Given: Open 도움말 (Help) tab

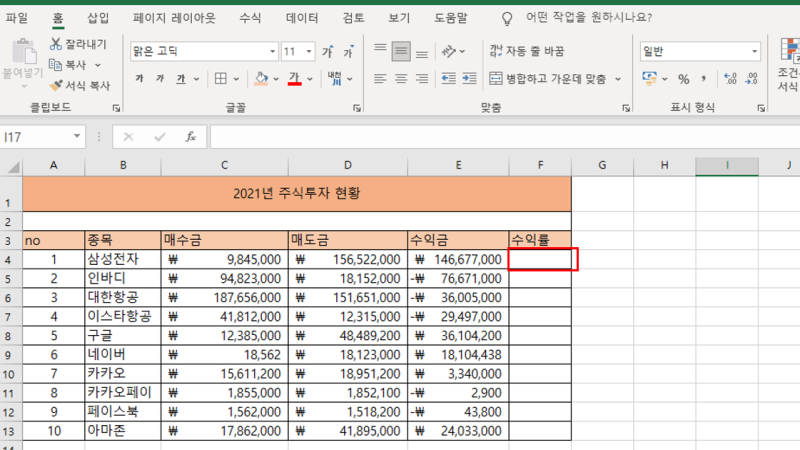Looking at the screenshot, I should pos(451,18).
